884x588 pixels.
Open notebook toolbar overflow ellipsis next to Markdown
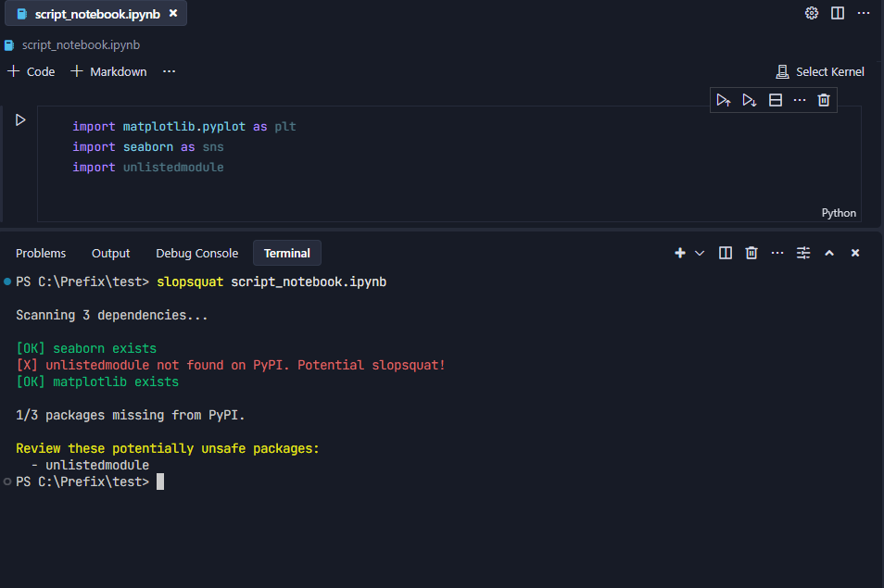click(x=170, y=71)
